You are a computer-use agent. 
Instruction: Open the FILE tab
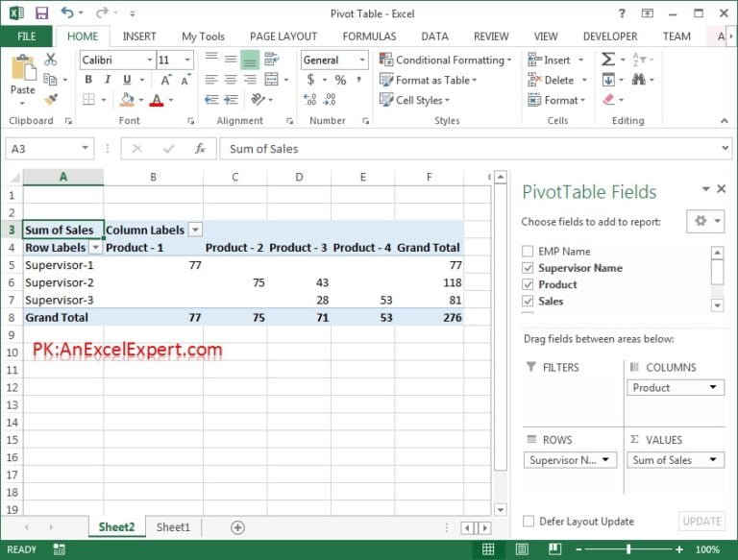click(26, 37)
